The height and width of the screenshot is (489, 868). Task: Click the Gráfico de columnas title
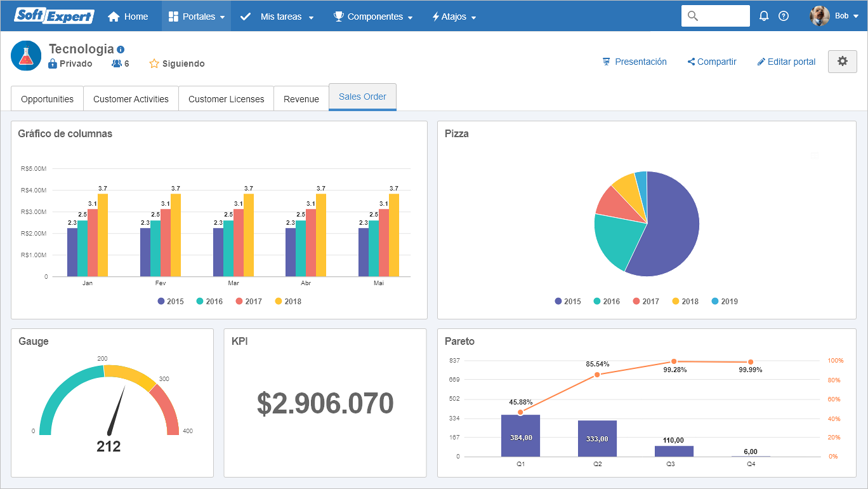(65, 133)
